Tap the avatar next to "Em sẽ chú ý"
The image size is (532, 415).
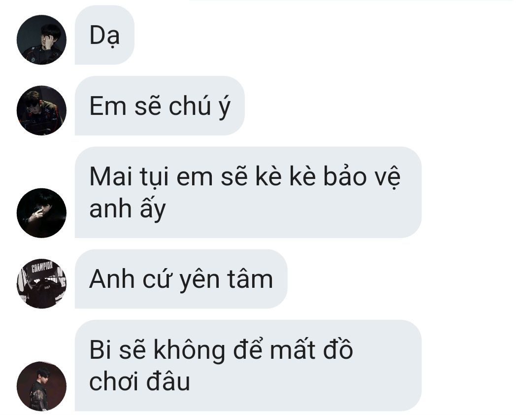(41, 110)
